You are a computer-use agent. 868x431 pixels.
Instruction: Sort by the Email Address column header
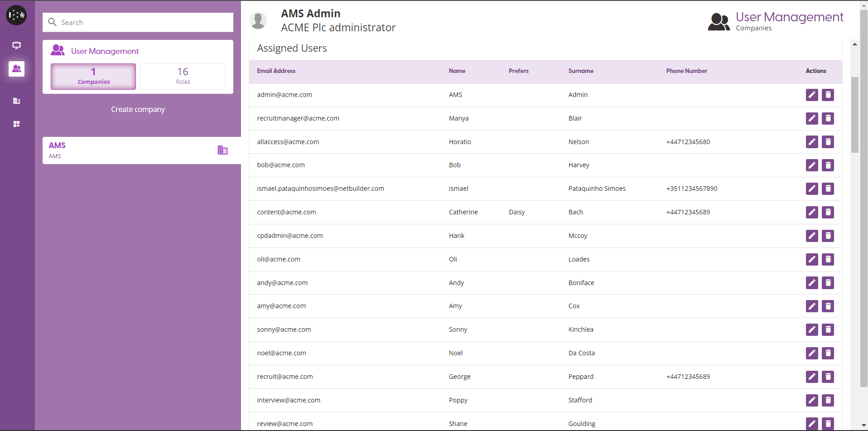click(276, 71)
